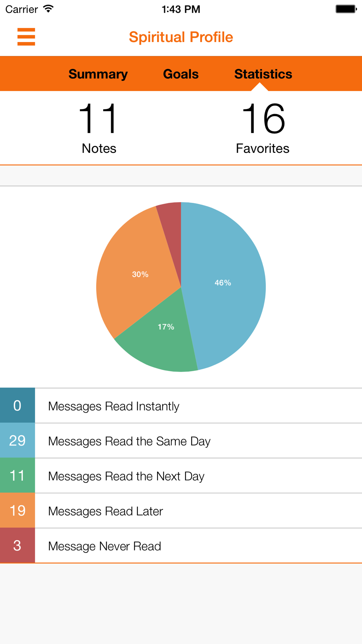This screenshot has height=644, width=362.
Task: Select the green 11 count swatch
Action: coord(17,476)
